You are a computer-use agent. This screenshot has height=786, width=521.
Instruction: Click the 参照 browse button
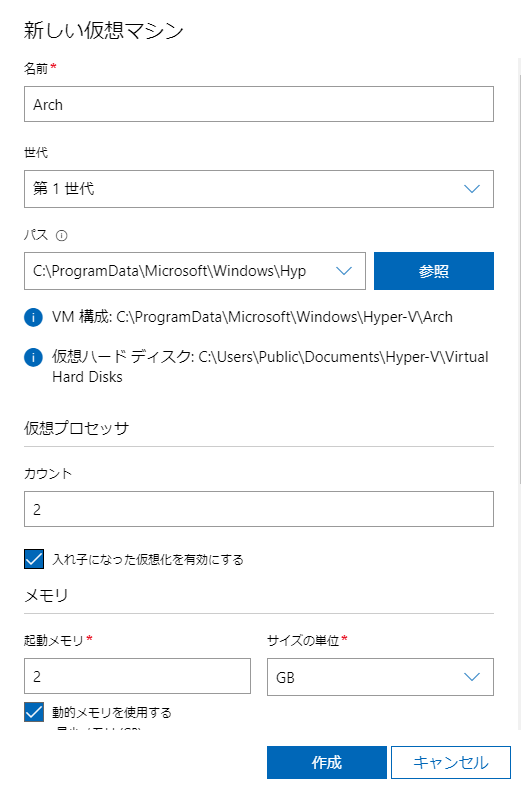click(x=434, y=271)
